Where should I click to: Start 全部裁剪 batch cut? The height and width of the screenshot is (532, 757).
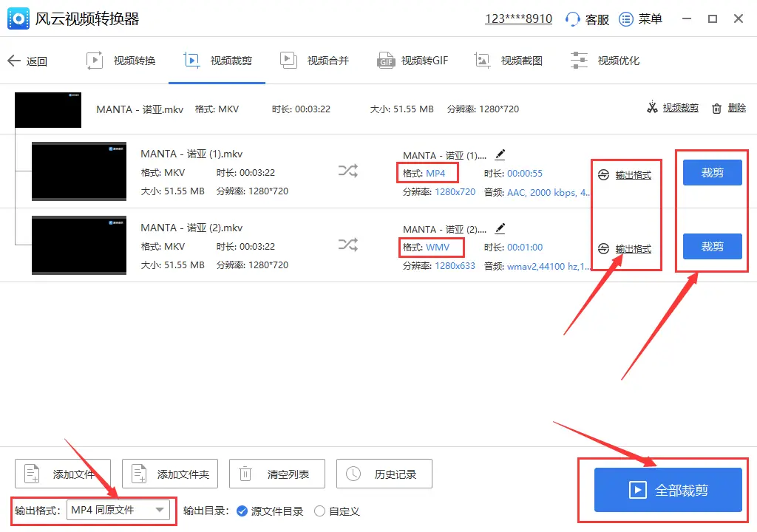[x=668, y=490]
